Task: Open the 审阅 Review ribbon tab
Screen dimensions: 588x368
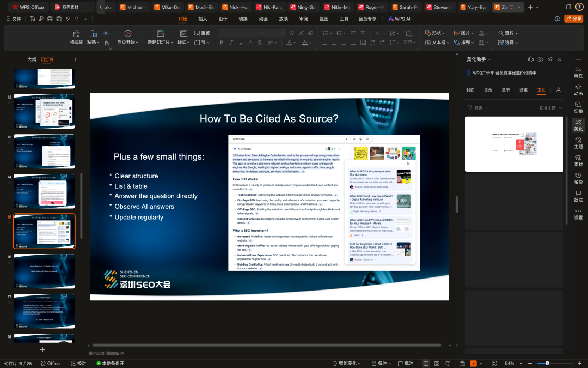Action: coord(303,19)
